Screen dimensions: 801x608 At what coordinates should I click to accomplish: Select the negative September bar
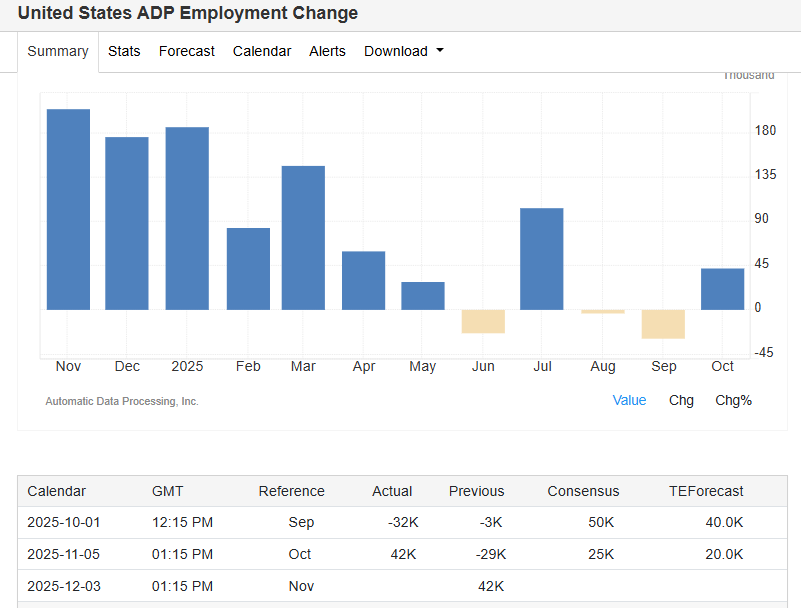[x=663, y=324]
